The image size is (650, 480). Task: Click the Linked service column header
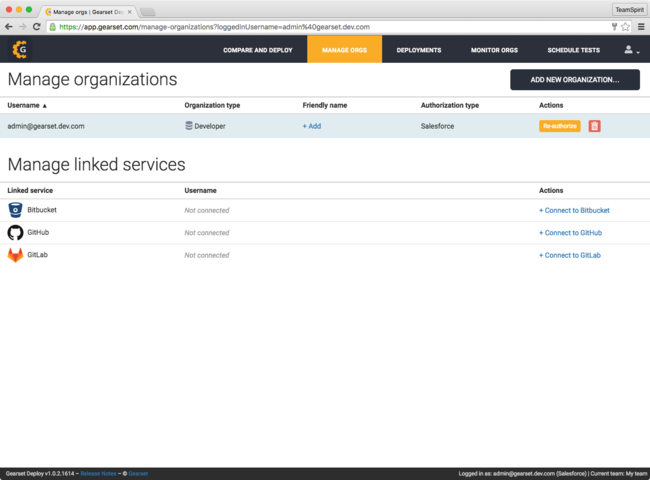pyautogui.click(x=30, y=190)
